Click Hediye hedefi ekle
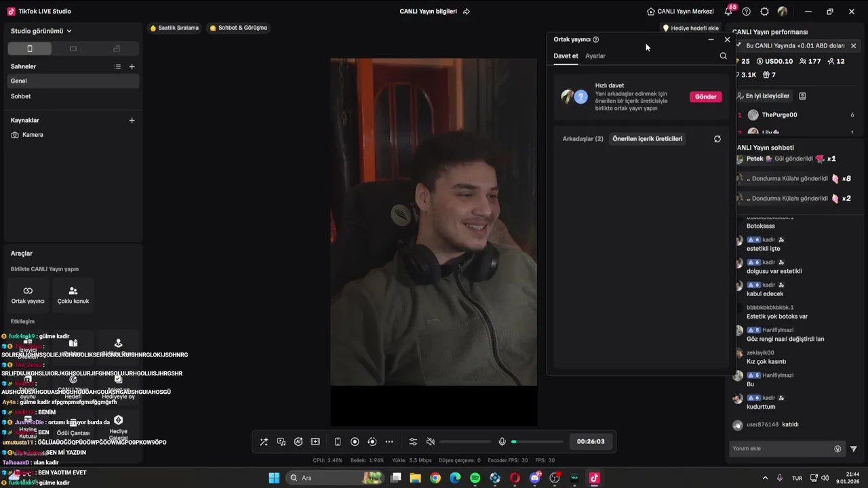868x488 pixels. click(690, 28)
